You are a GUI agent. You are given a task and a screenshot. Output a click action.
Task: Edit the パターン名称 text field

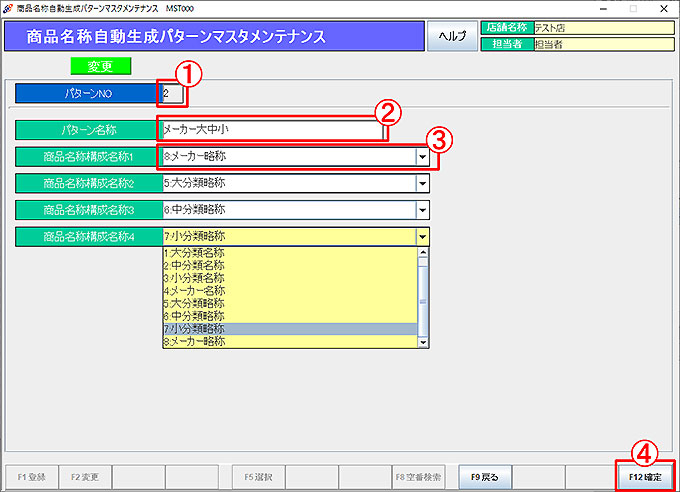(x=273, y=129)
